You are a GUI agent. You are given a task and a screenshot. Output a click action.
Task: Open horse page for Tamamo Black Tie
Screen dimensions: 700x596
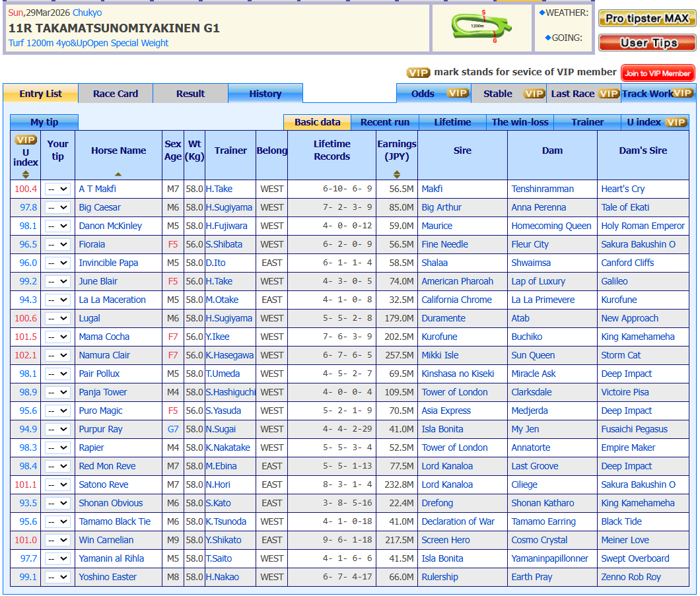click(x=115, y=522)
